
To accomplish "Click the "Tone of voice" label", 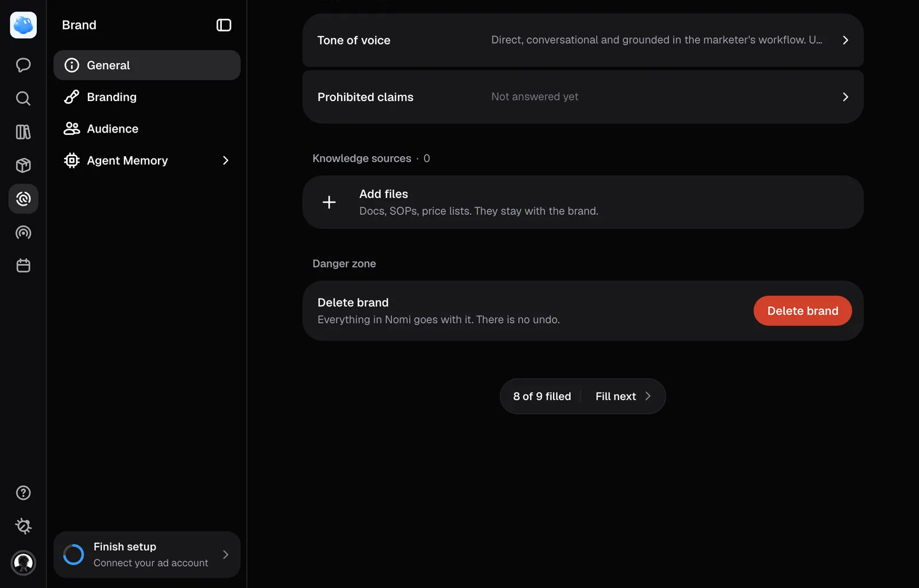I will 354,40.
